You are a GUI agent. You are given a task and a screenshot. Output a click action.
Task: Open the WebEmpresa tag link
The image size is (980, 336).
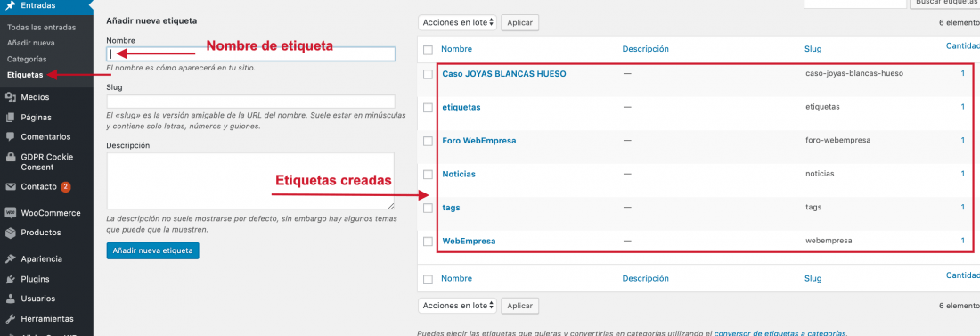click(x=469, y=241)
